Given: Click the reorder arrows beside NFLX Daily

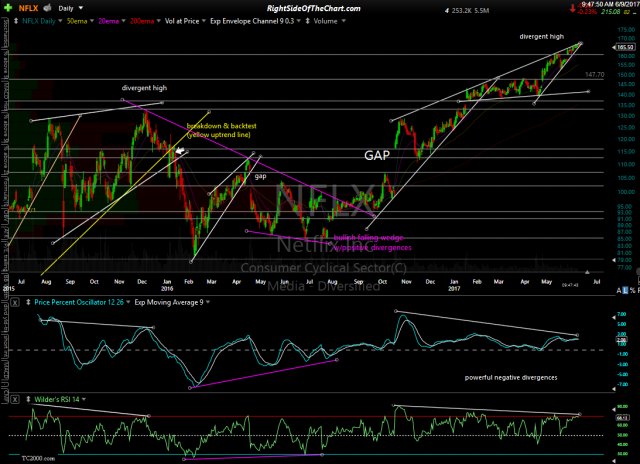Looking at the screenshot, I should (x=16, y=21).
